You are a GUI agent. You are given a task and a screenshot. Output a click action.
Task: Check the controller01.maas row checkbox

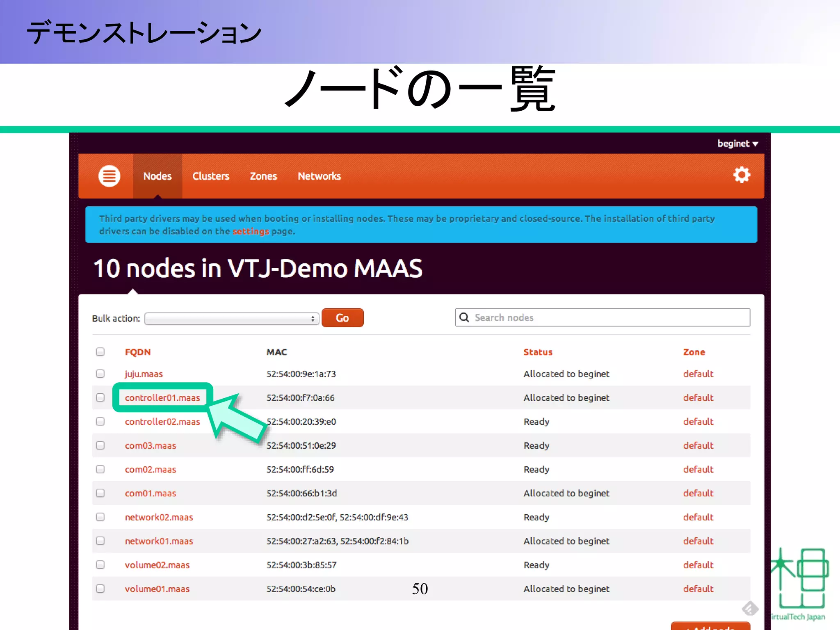click(100, 397)
